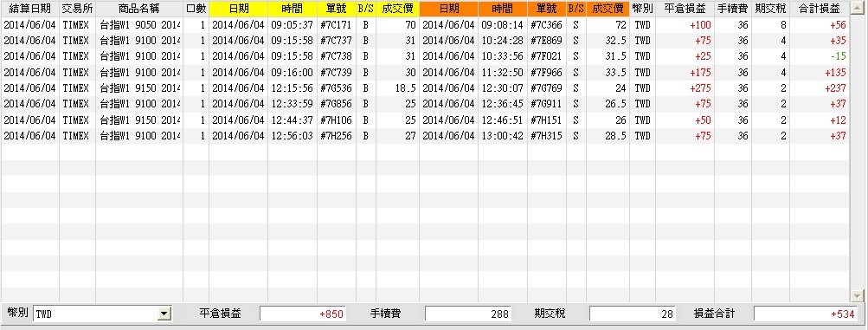
Task: Select the row with order #7C171
Action: pos(425,25)
